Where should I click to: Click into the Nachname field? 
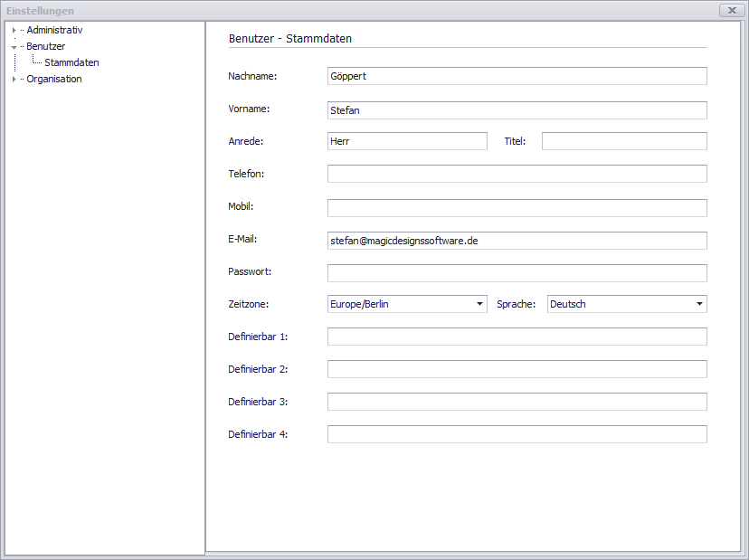[517, 76]
